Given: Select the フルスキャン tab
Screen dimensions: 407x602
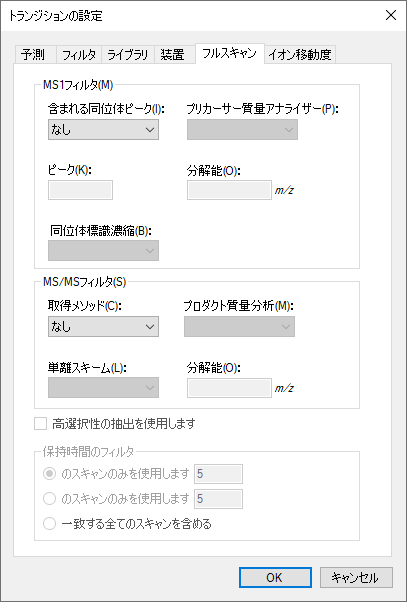Looking at the screenshot, I should click(230, 53).
